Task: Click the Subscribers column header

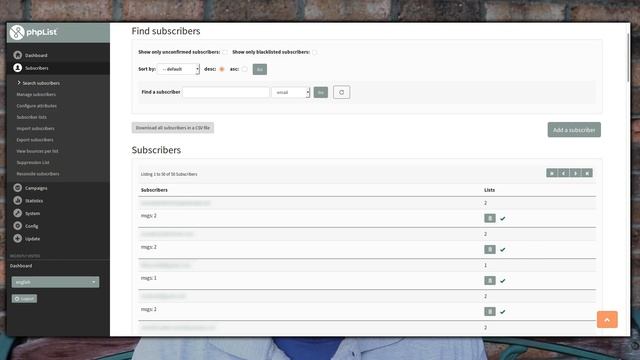Action: point(154,190)
